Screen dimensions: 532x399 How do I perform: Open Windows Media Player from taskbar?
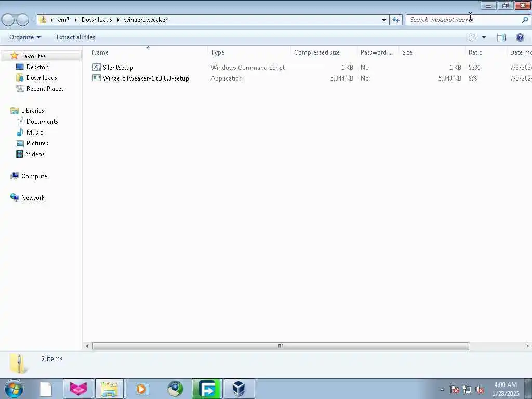(141, 389)
